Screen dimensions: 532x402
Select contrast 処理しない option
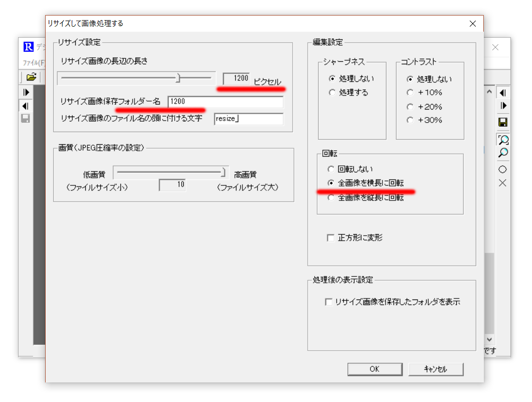tap(430, 79)
